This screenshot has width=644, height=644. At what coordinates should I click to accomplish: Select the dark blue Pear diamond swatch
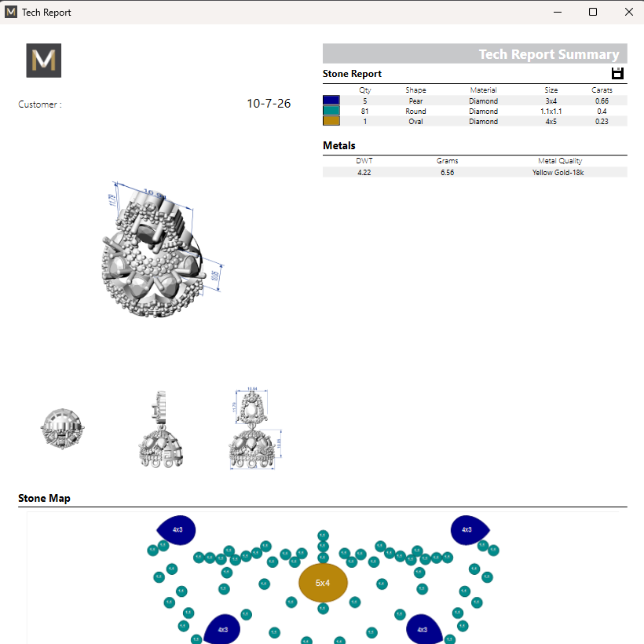coord(331,101)
